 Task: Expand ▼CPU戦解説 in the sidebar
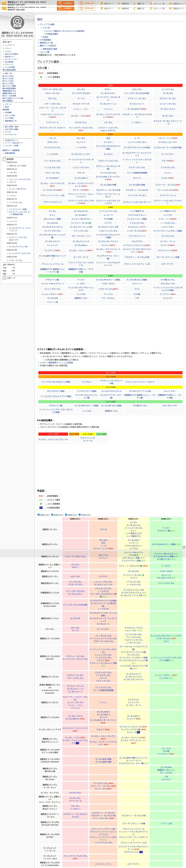7,101
